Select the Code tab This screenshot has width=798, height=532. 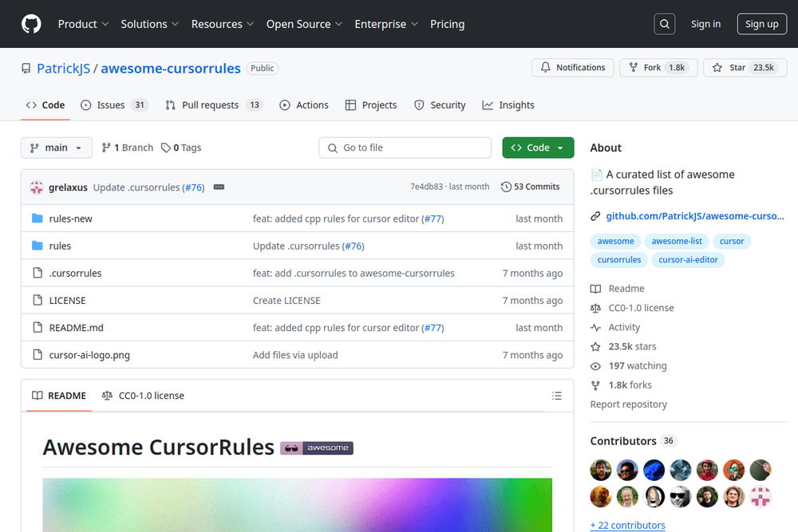click(x=45, y=104)
